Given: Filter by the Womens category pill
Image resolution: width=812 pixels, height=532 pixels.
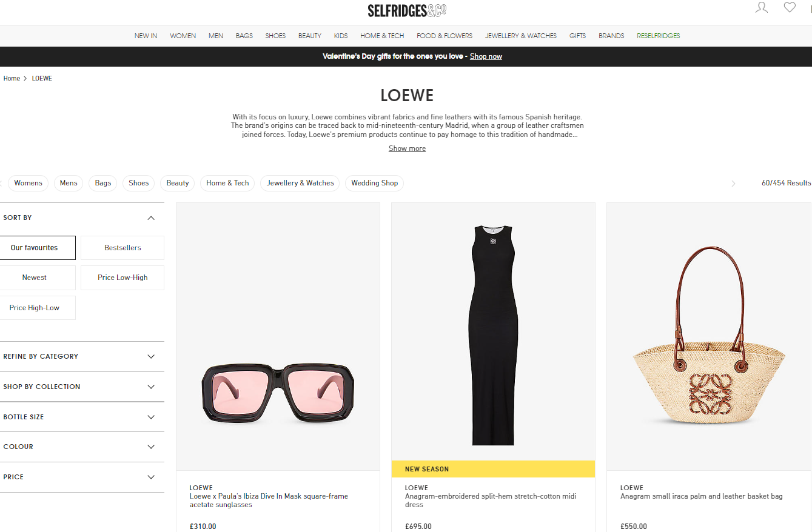Looking at the screenshot, I should click(29, 183).
